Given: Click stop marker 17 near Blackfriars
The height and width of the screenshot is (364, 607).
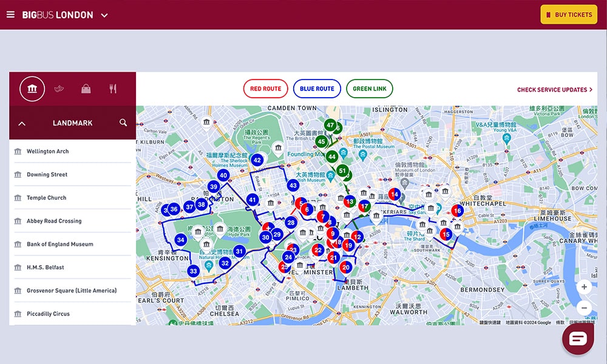Looking at the screenshot, I should pyautogui.click(x=364, y=206).
